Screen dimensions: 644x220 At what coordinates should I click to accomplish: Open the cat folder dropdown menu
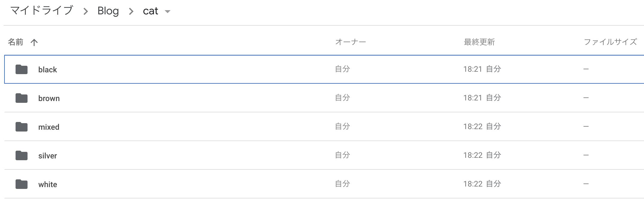coord(168,12)
